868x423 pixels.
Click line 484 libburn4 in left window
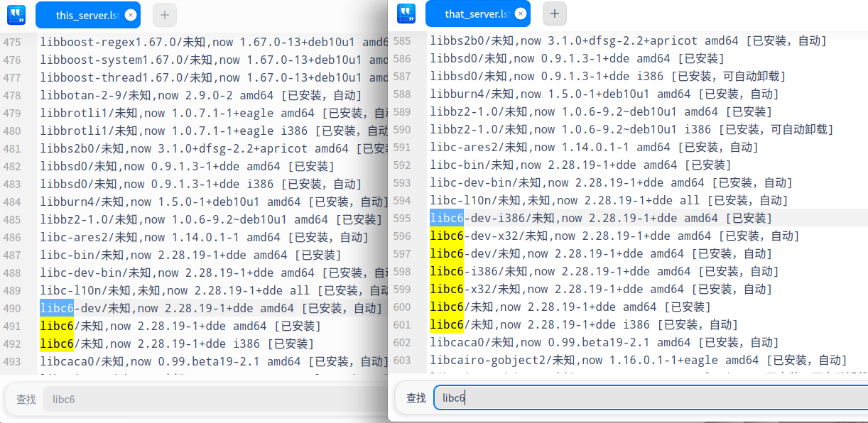pos(214,202)
